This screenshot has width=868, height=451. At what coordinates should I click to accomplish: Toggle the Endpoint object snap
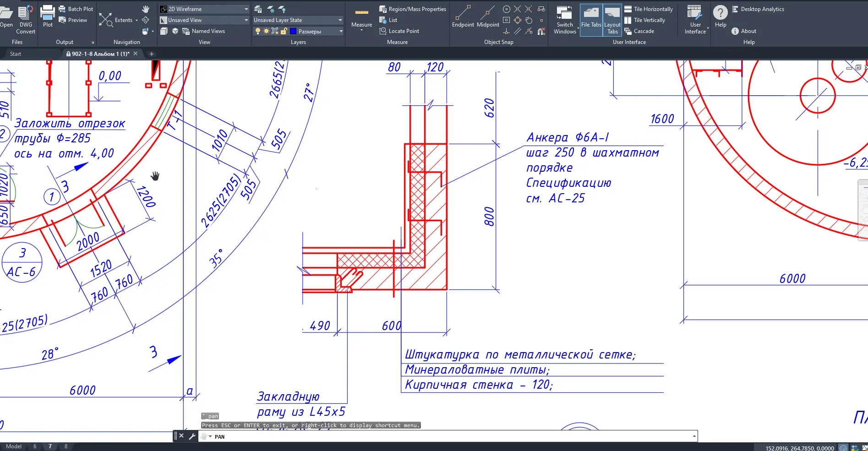(x=463, y=17)
